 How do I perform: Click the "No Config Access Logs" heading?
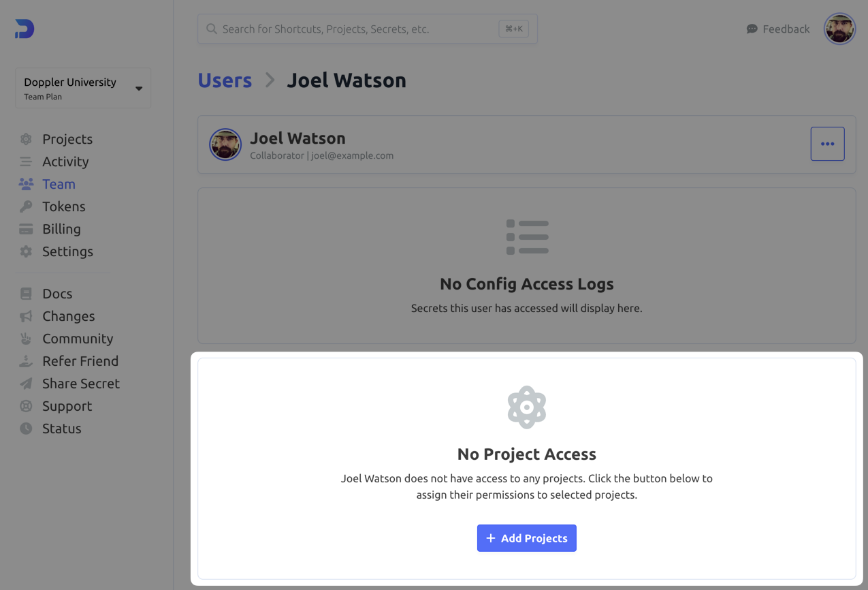[x=527, y=284]
